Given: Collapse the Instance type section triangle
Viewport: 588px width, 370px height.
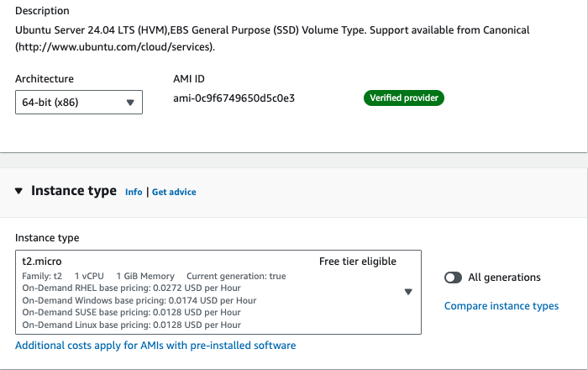Looking at the screenshot, I should click(x=19, y=191).
